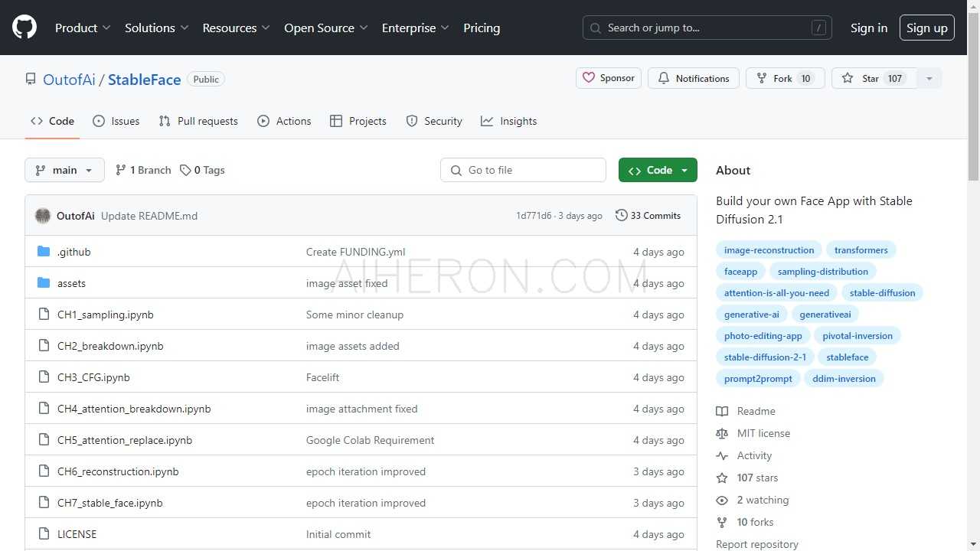Click the commit history clock icon
980x551 pixels.
coord(621,216)
